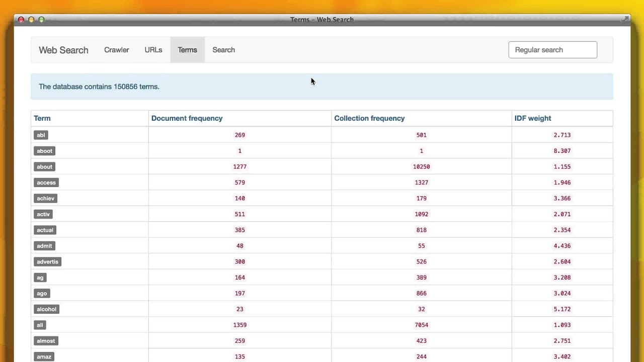
Task: Click collection frequency value 501
Action: tap(421, 135)
